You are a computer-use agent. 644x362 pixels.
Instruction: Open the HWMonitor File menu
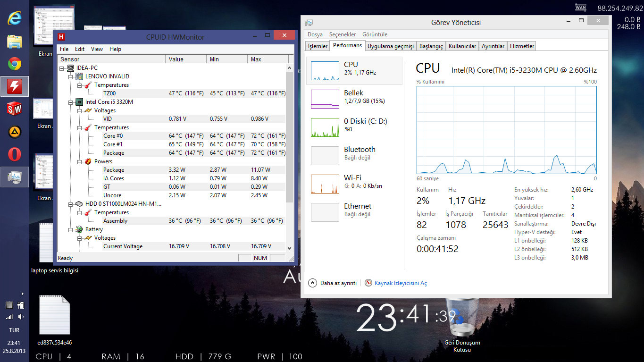[x=64, y=49]
